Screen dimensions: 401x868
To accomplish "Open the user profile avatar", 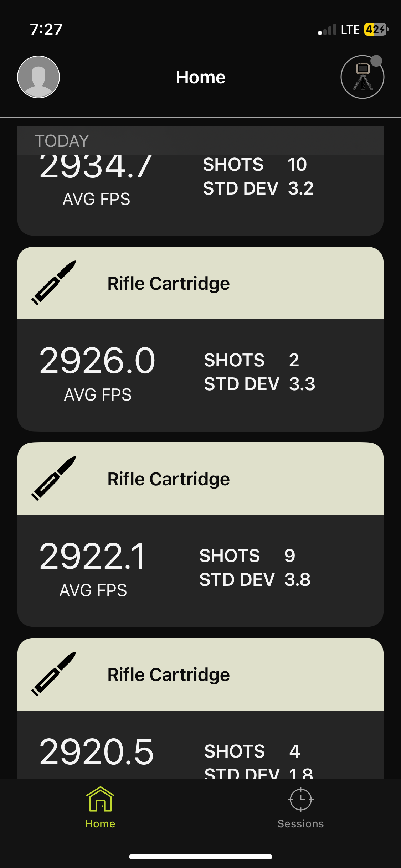I will click(38, 77).
